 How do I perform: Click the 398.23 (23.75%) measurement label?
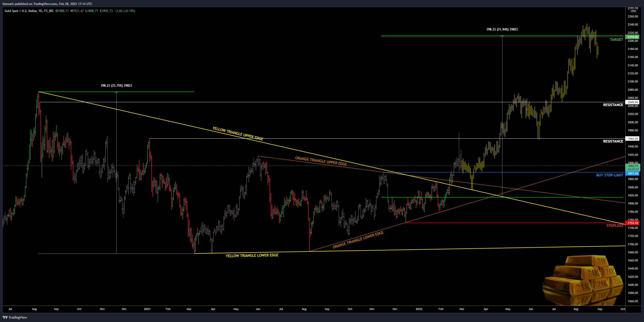pyautogui.click(x=116, y=86)
